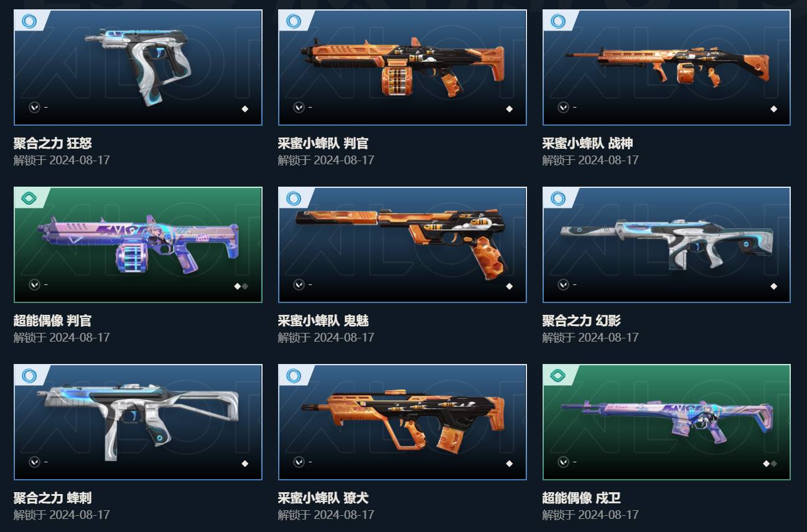Screen dimensions: 807x532
Task: Click the 聚合之力 蜂刺 title text
Action: coord(53,498)
